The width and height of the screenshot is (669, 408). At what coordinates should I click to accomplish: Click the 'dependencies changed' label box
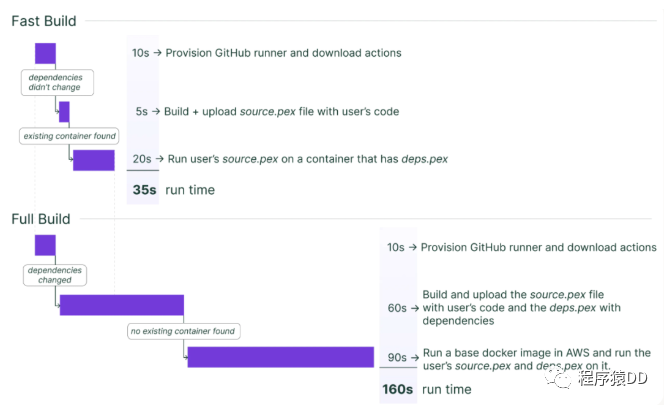pyautogui.click(x=55, y=275)
